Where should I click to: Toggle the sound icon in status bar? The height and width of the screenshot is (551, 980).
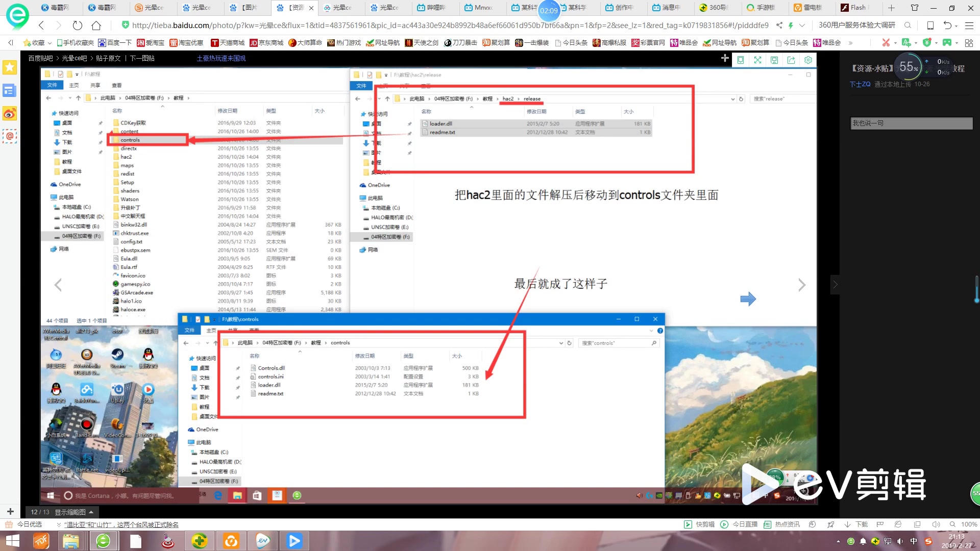pyautogui.click(x=936, y=524)
